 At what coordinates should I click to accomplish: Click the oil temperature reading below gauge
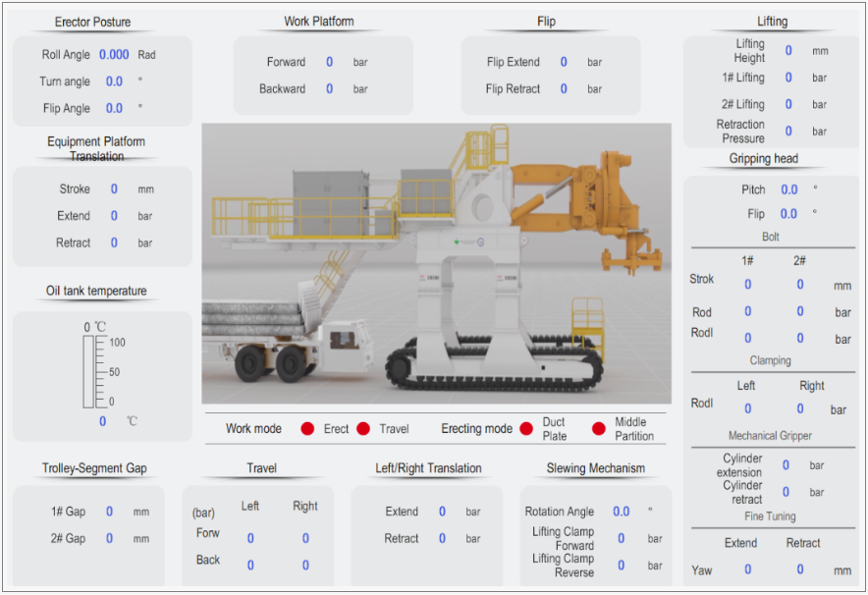point(102,421)
